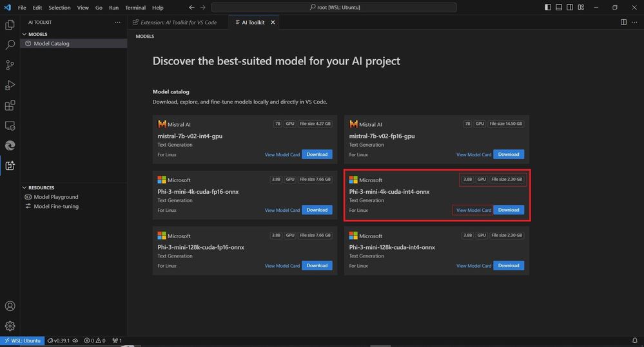Download Phi-3-mini-4k-cuda-fp16-onnx model

pos(317,210)
